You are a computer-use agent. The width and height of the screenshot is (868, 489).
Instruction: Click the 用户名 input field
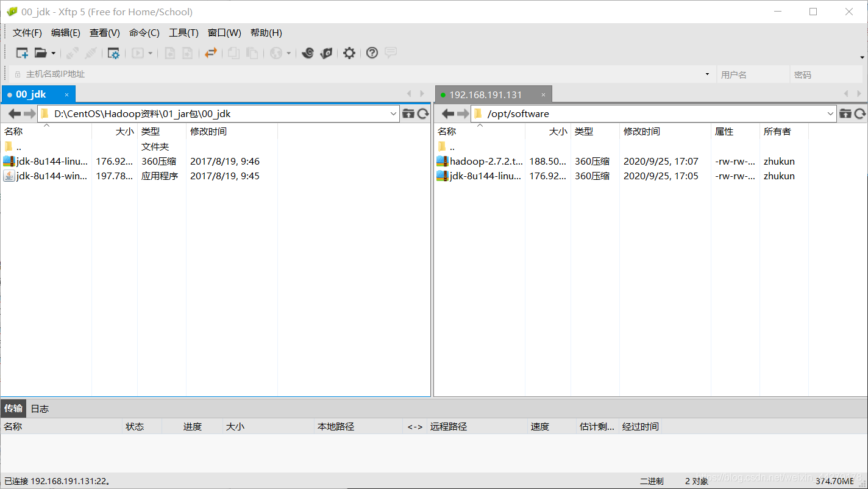coord(753,74)
